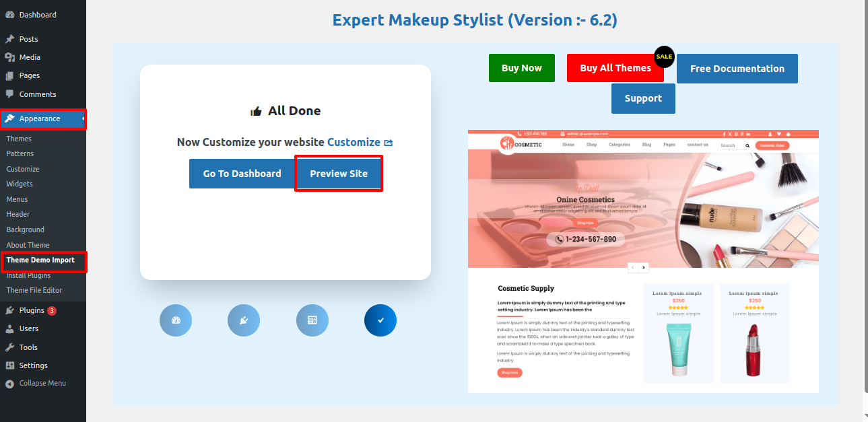Click the checkmark done step icon
The image size is (868, 422).
[x=380, y=320]
